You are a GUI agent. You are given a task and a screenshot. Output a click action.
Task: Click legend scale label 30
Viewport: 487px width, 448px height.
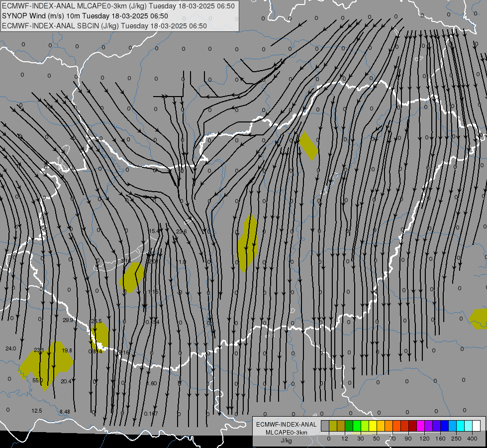coord(360,439)
